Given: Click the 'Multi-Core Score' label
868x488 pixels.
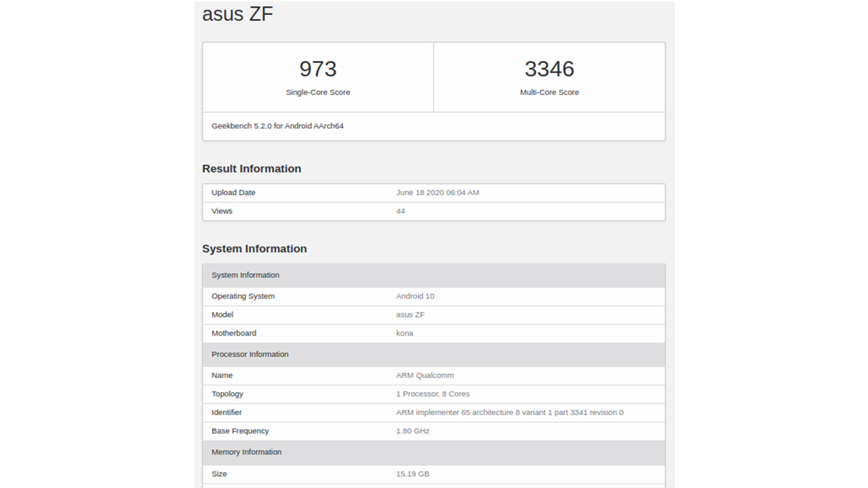Looking at the screenshot, I should [549, 92].
